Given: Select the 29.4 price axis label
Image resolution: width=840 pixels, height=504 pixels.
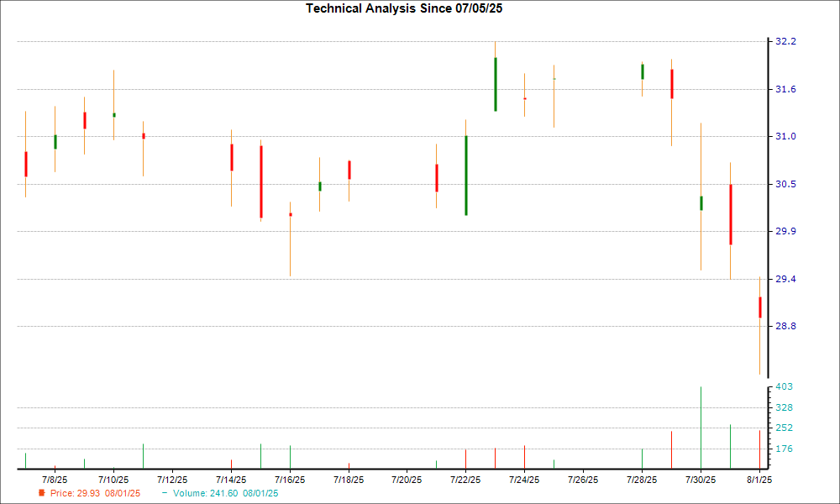Looking at the screenshot, I should point(786,279).
